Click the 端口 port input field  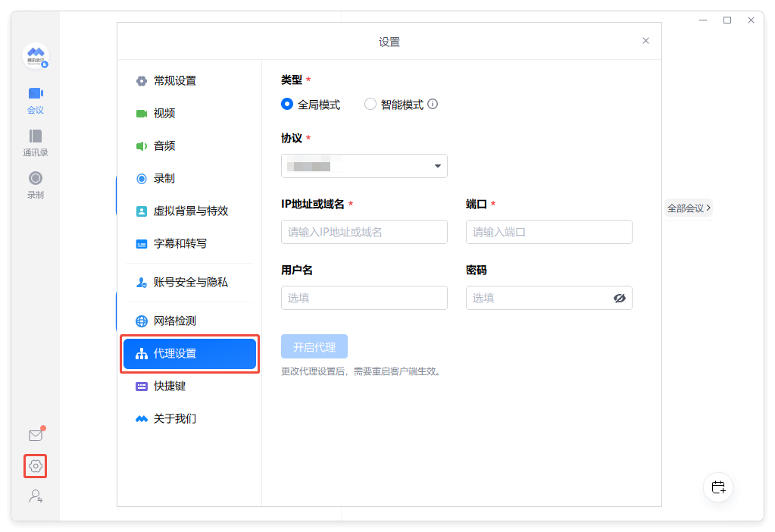549,232
